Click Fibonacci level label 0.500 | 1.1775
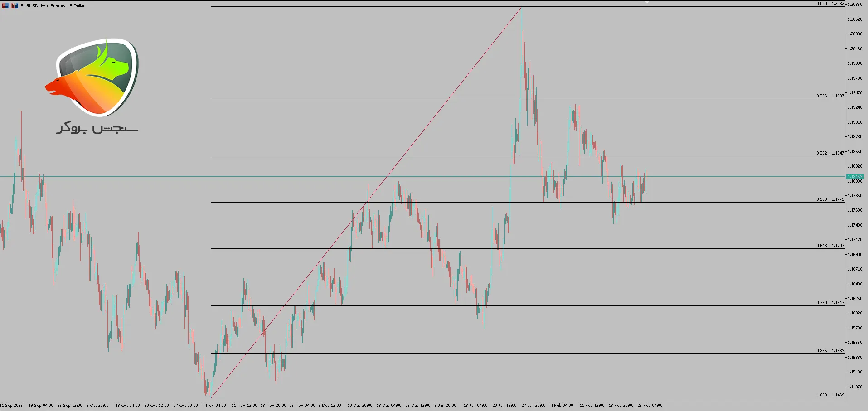This screenshot has width=868, height=411. [830, 199]
